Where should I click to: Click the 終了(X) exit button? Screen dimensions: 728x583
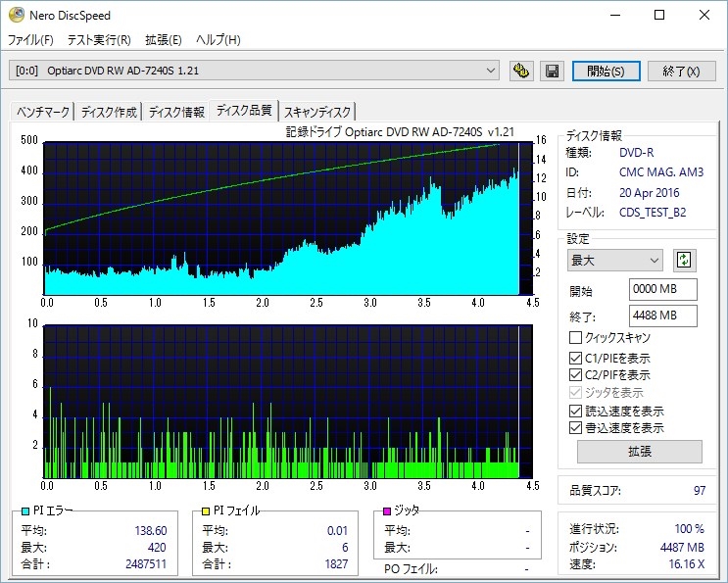(681, 71)
